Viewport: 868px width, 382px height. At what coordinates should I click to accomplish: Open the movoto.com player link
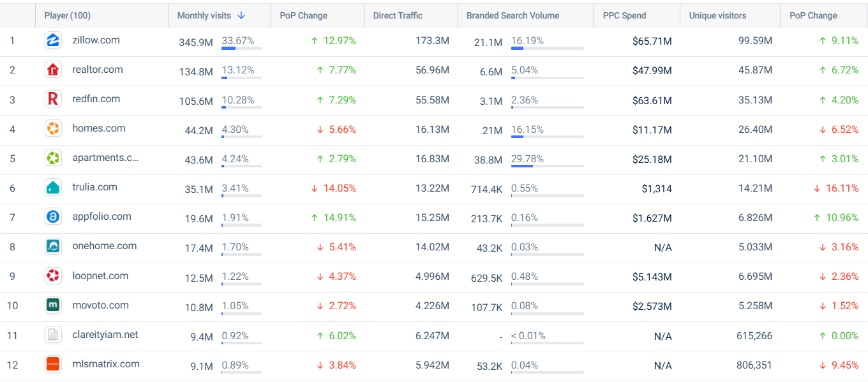coord(100,305)
